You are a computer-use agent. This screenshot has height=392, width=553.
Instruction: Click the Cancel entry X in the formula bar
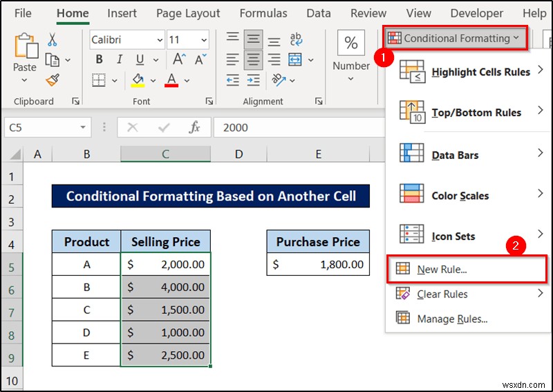[133, 127]
